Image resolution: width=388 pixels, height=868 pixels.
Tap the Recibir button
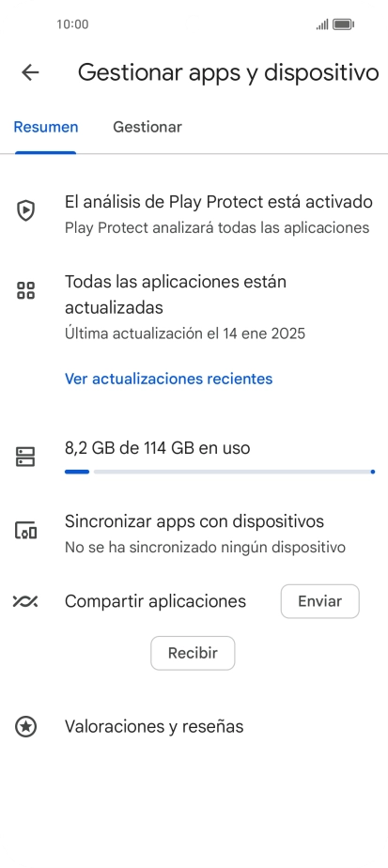click(193, 653)
